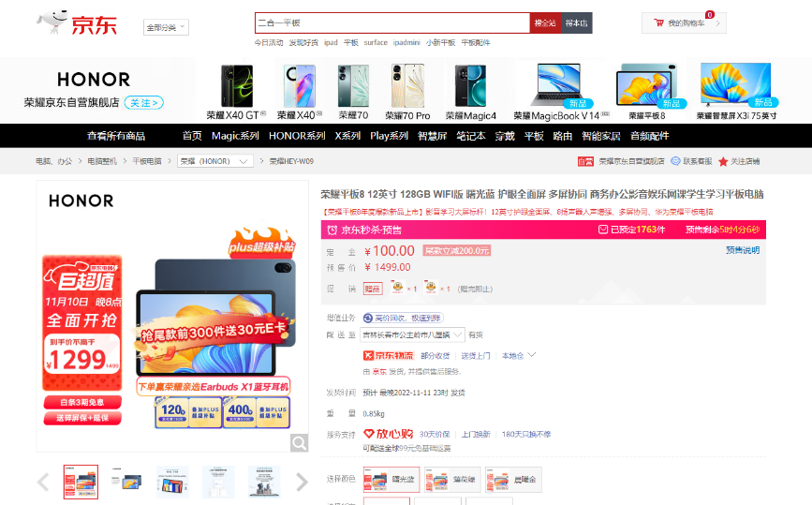812x505 pixels.
Task: Select the 曙光蓝 color option
Action: coord(391,479)
